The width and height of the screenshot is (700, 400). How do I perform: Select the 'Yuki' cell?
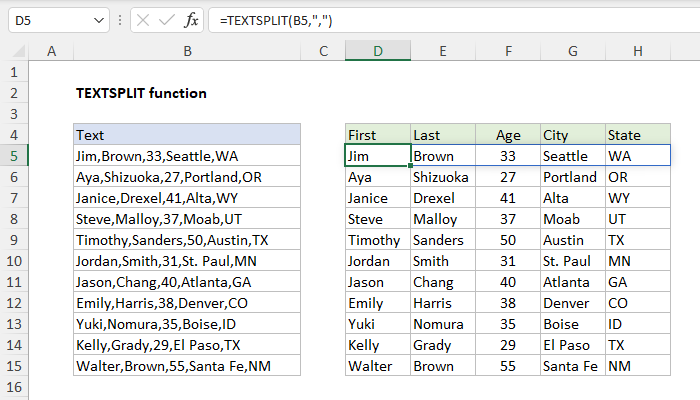tap(378, 324)
